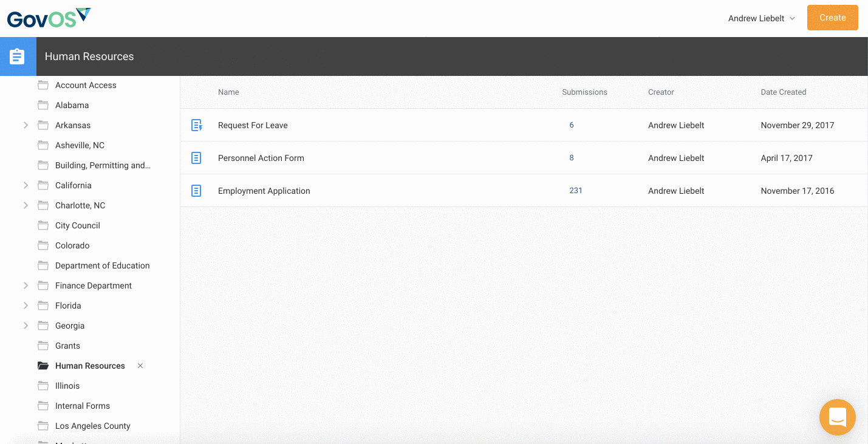The width and height of the screenshot is (868, 444).
Task: Click the GovOS logo
Action: 49,18
